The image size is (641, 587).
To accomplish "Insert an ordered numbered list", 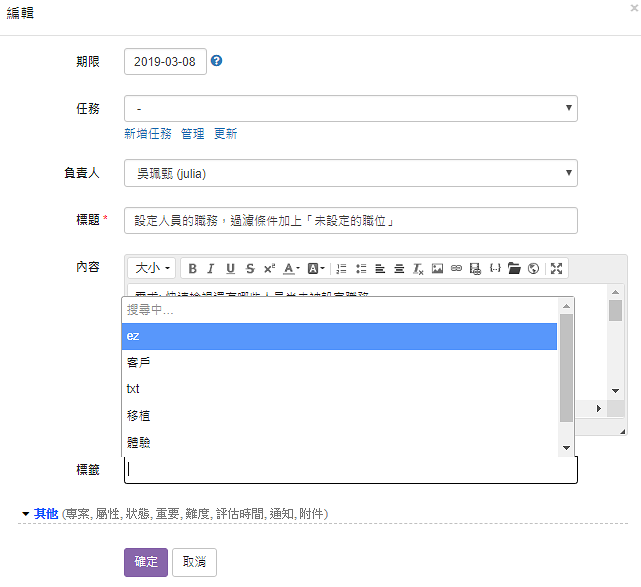I will tap(341, 268).
